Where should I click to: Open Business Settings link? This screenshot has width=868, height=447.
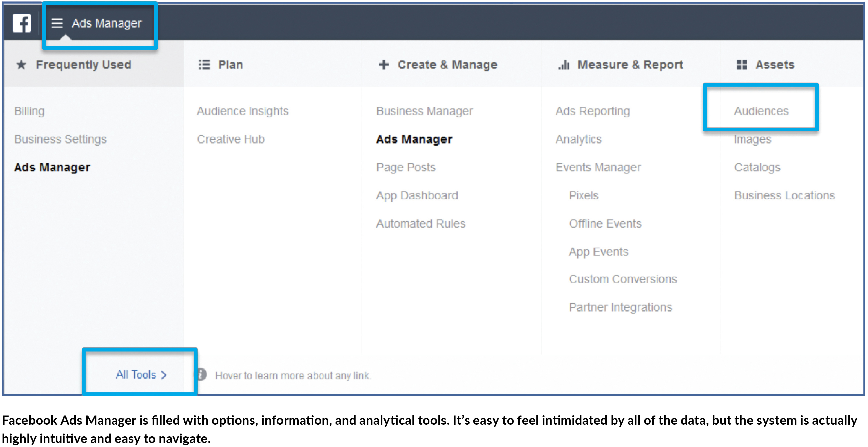click(60, 139)
